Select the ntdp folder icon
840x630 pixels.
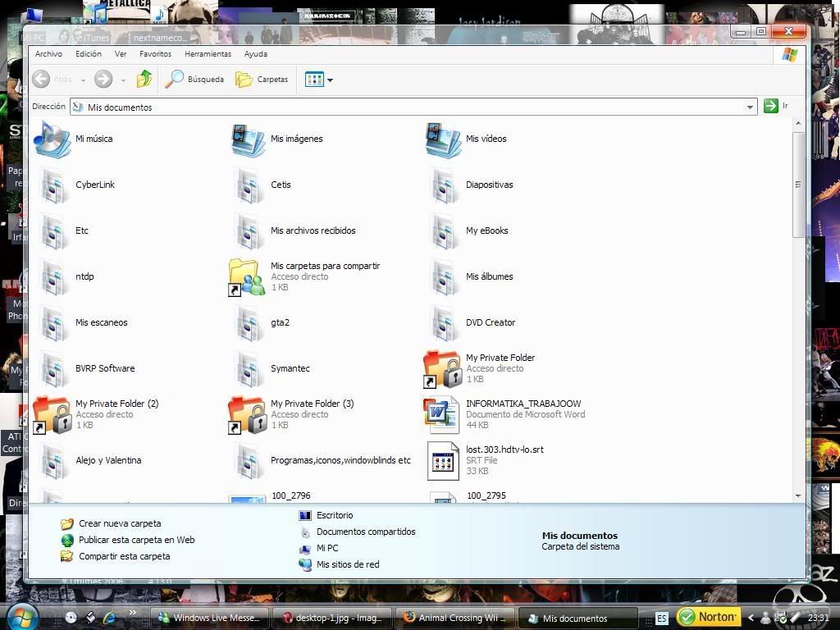click(x=53, y=277)
